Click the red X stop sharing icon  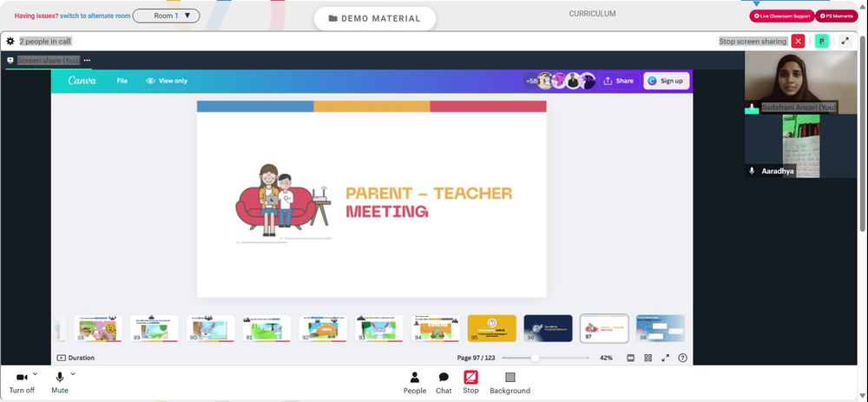coord(798,41)
